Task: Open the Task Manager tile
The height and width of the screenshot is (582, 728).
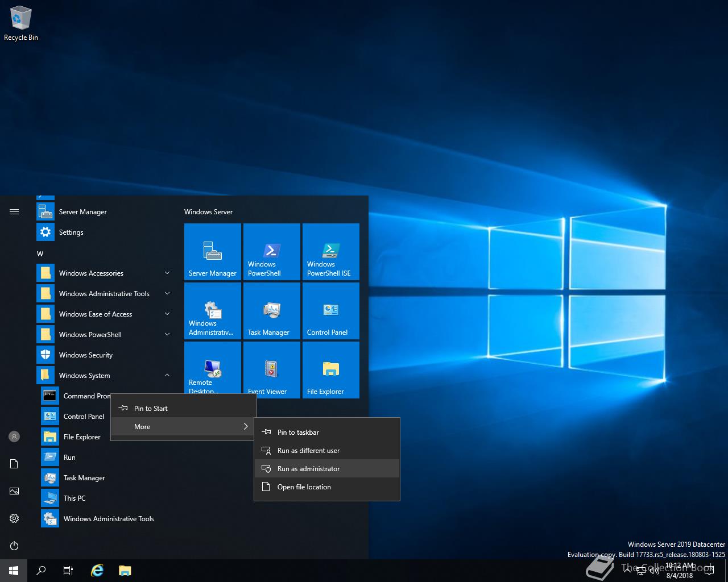Action: pos(272,311)
